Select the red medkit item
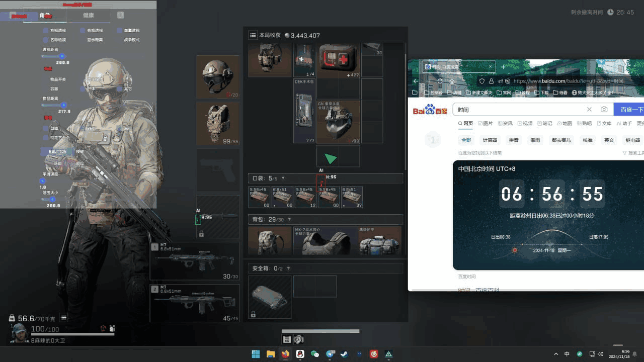The width and height of the screenshot is (644, 362). (338, 60)
